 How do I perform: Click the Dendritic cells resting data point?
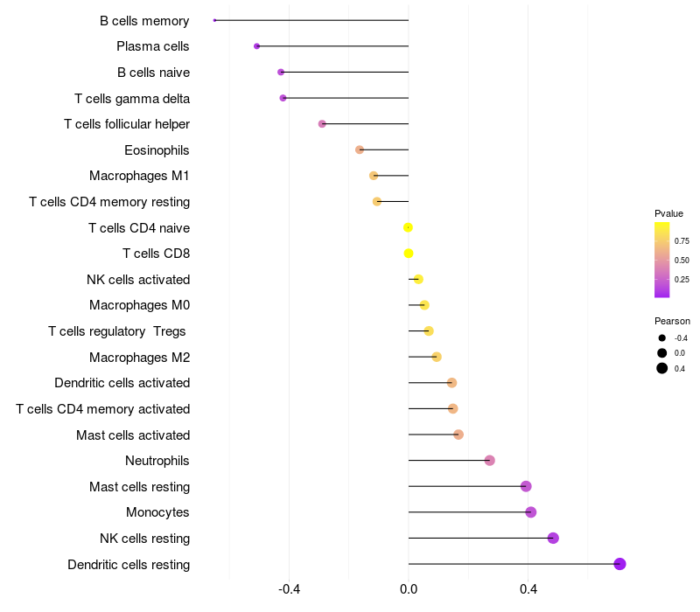619,564
